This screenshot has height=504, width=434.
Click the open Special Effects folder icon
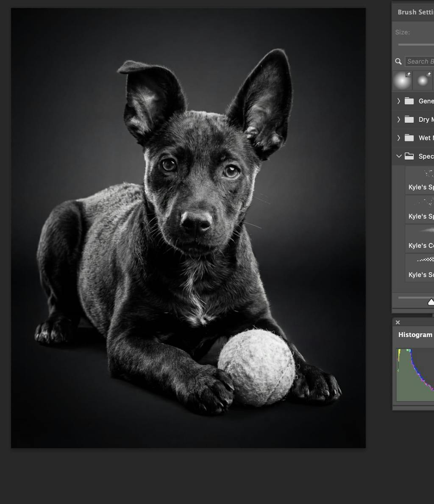point(409,156)
